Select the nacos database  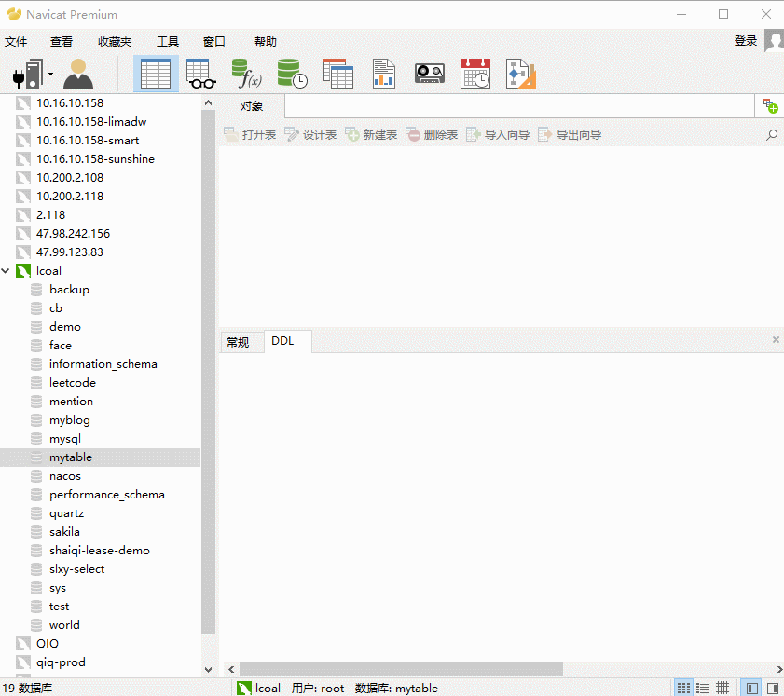65,476
